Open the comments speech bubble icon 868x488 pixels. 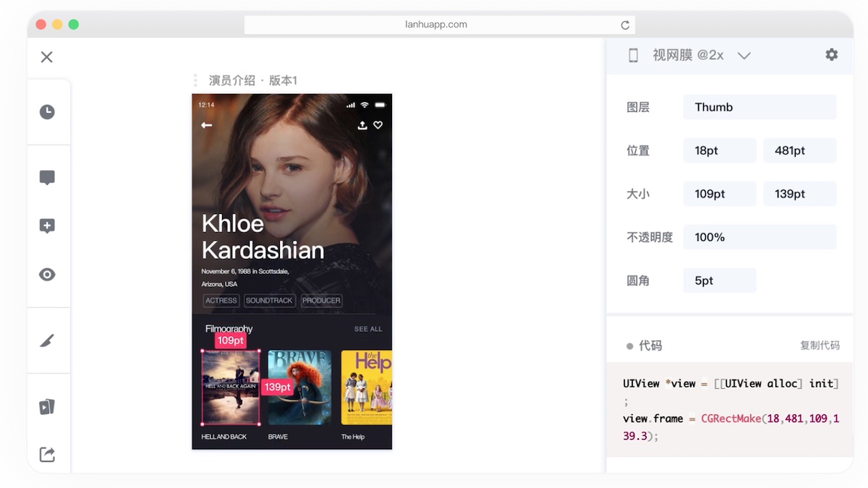[x=47, y=178]
